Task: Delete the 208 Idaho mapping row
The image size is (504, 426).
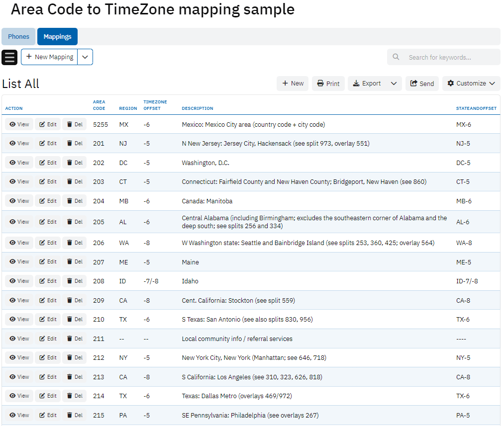Action: pos(74,281)
